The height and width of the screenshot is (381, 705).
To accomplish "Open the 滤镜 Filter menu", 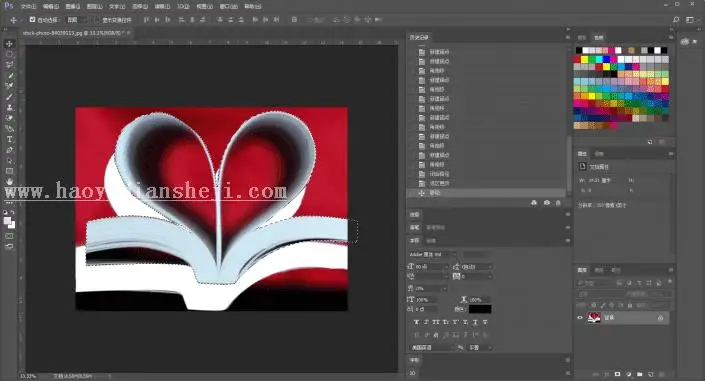I will (162, 6).
